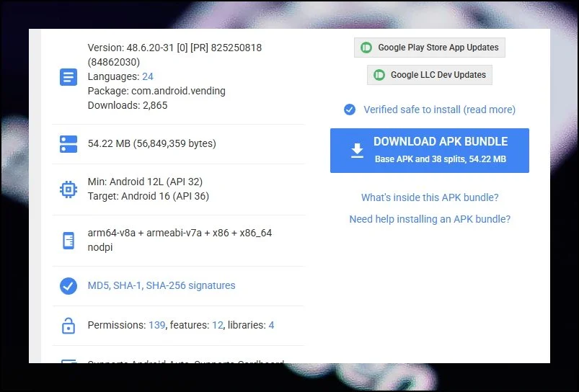Click the verified checkmark icon beside safe to install
The width and height of the screenshot is (579, 392).
click(x=350, y=110)
